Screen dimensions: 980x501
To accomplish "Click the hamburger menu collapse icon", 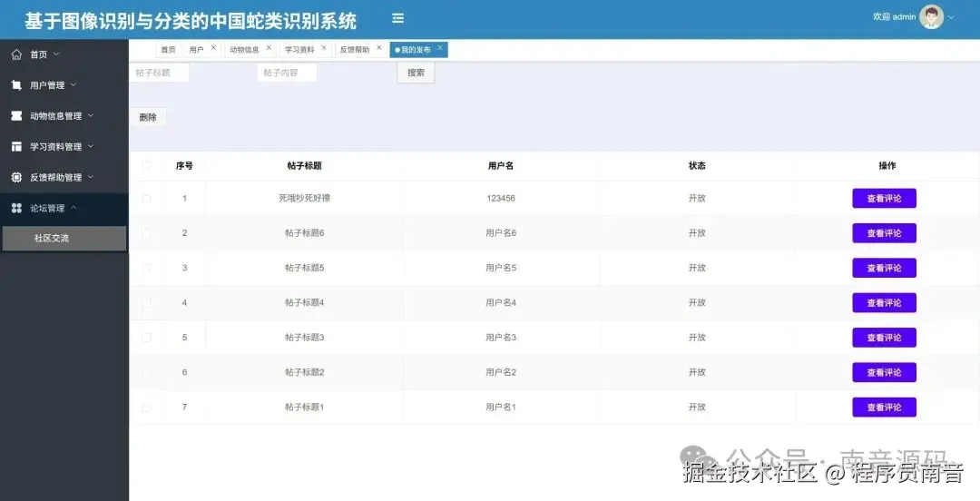I will click(x=397, y=18).
